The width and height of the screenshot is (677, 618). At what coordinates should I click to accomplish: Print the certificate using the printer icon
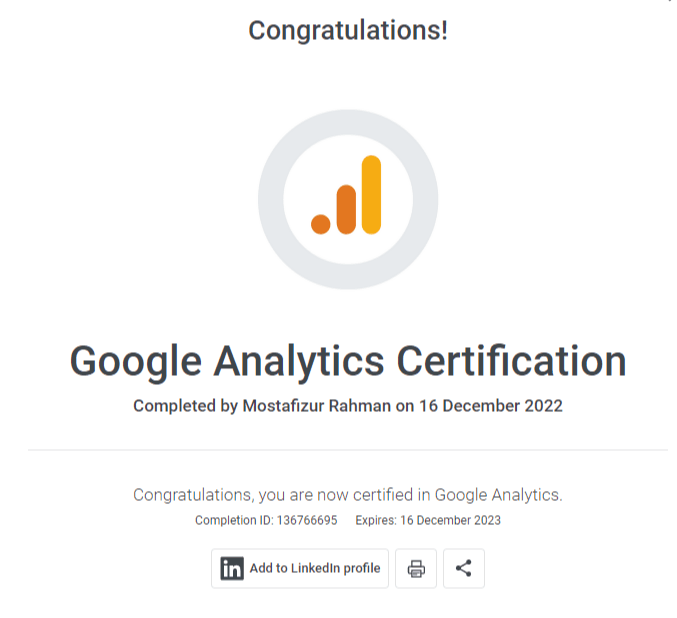[416, 568]
